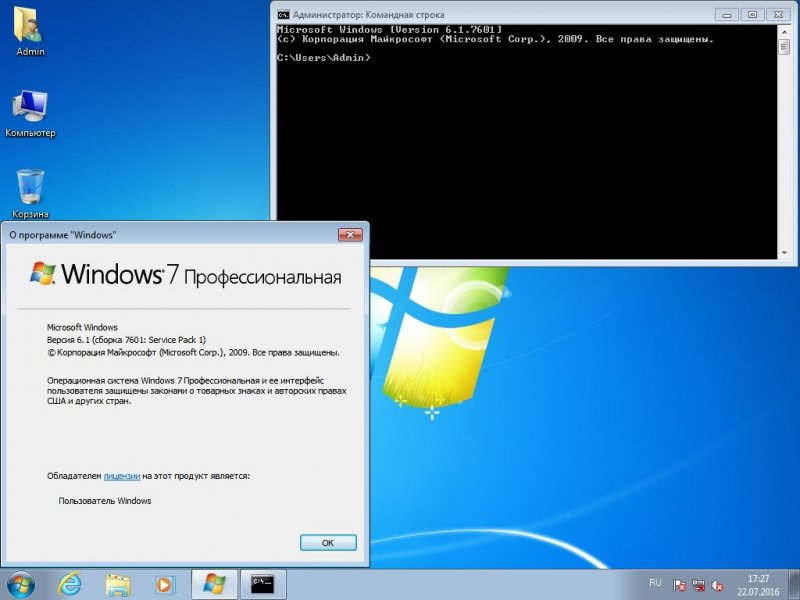The width and height of the screenshot is (800, 600).
Task: Open Windows Explorer from taskbar
Action: coord(118,585)
